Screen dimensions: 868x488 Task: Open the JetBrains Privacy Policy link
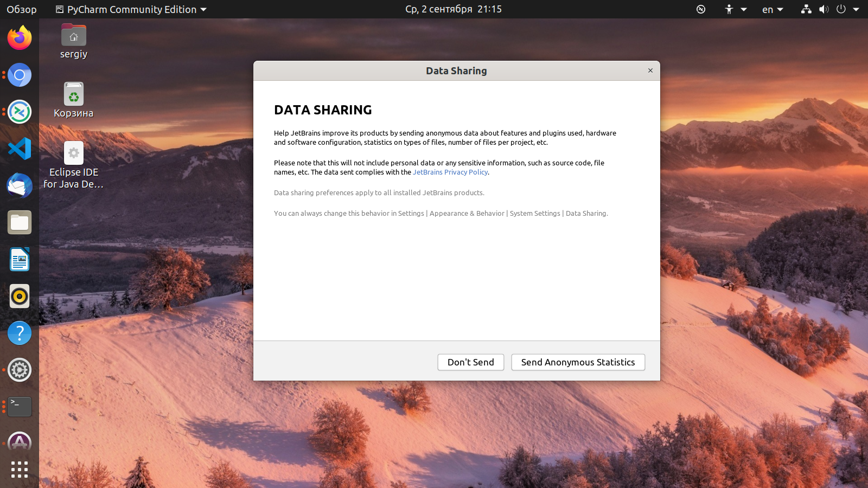[450, 172]
